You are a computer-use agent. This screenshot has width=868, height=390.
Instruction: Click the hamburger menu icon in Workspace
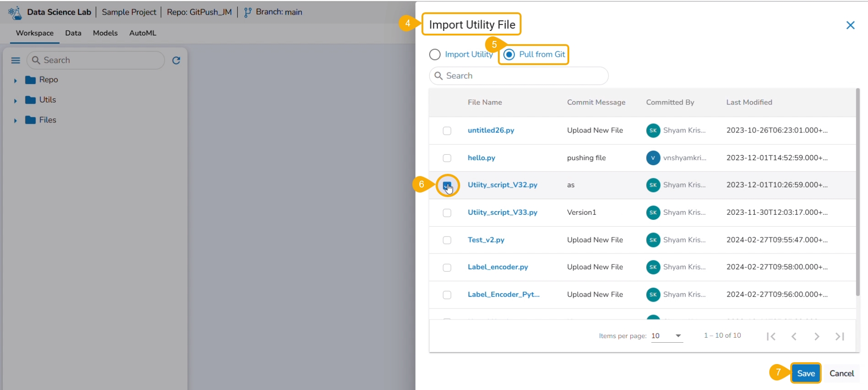tap(15, 61)
